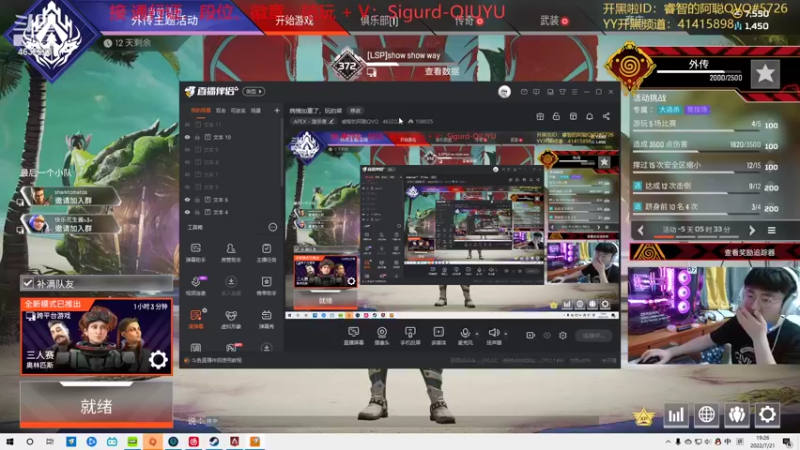This screenshot has height=450, width=800.
Task: Toggle preview eye icon near start button
Action: [547, 335]
